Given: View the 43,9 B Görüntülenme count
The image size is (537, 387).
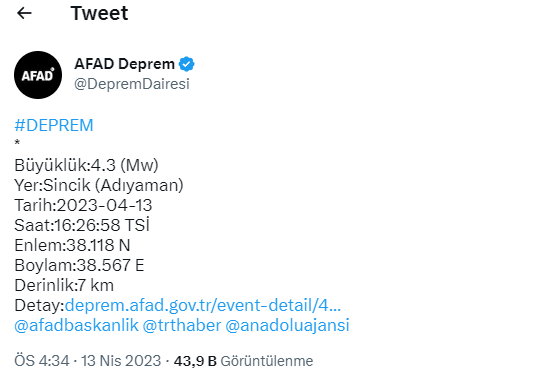Looking at the screenshot, I should click(x=243, y=361).
